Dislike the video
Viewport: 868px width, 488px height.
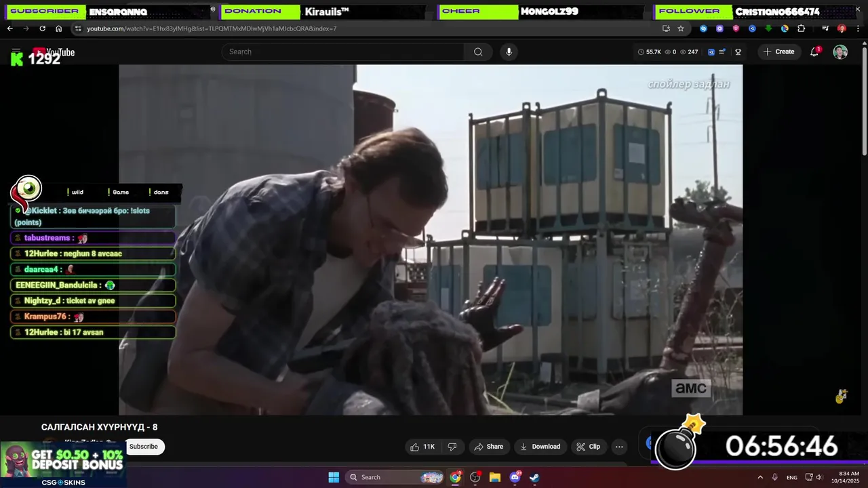(x=452, y=447)
